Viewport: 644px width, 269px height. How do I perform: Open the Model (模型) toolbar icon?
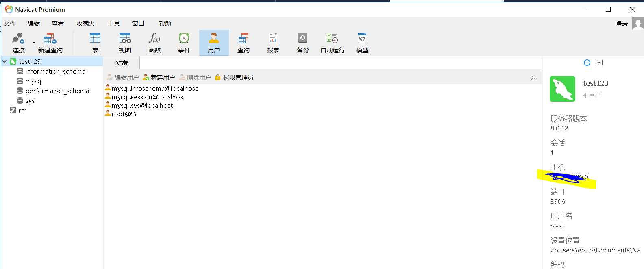tap(362, 43)
